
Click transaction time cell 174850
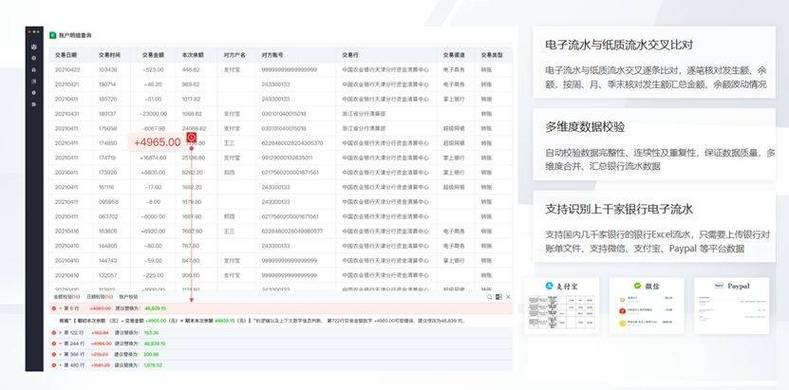[x=108, y=143]
